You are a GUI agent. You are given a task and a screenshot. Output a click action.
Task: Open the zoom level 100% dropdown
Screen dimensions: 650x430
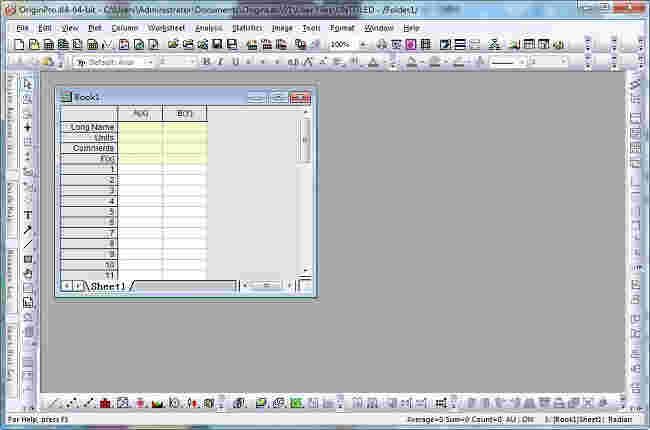[362, 45]
